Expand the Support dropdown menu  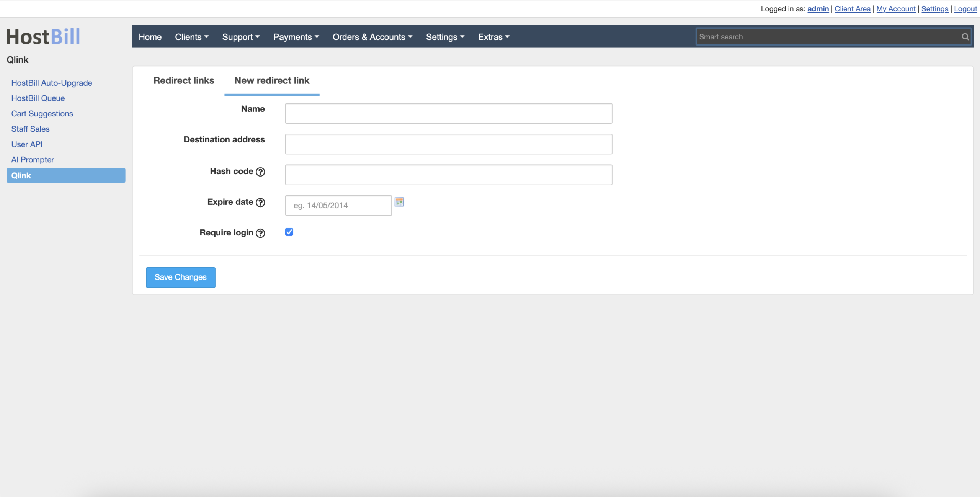241,37
